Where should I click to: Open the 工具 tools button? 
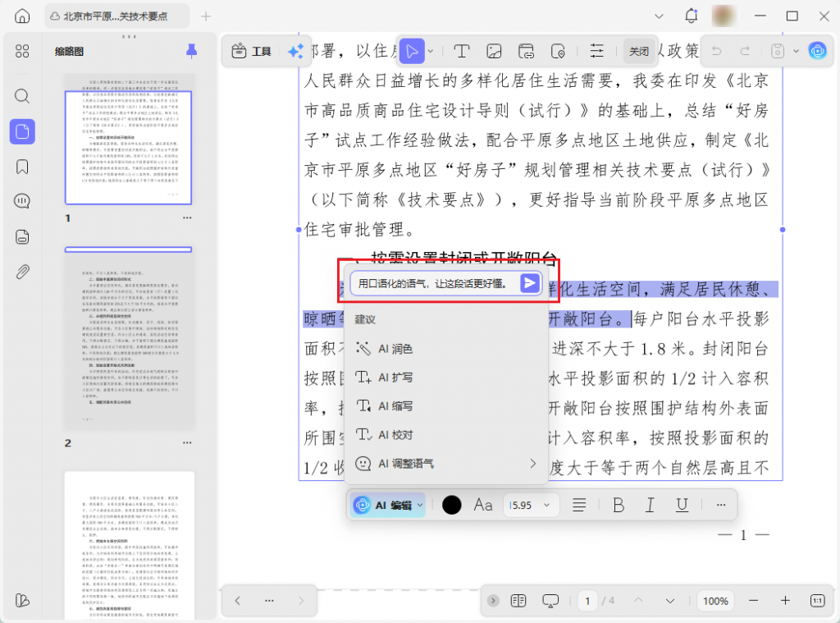click(252, 51)
